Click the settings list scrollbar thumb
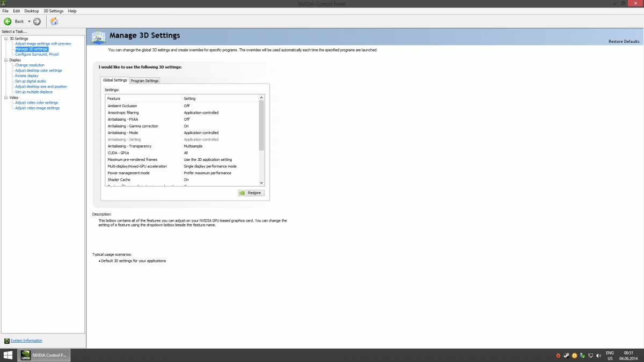 coord(262,125)
